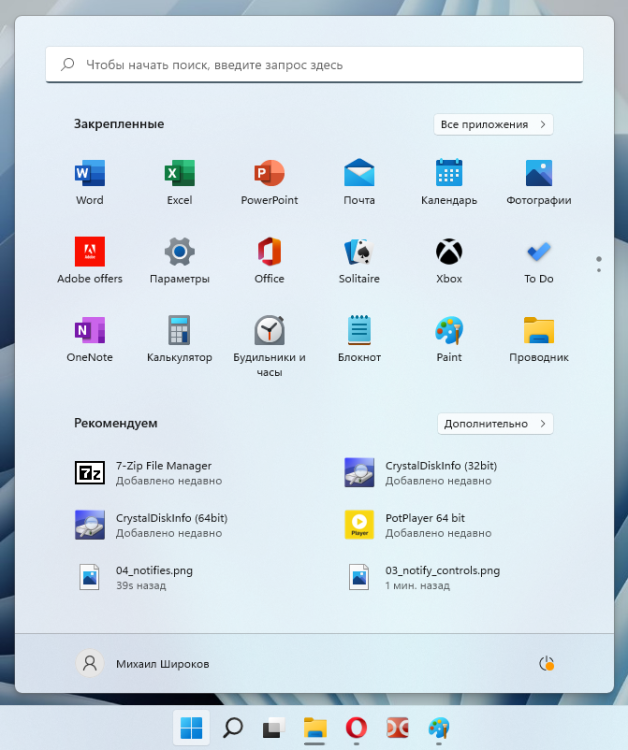Switch to Paint on taskbar
The image size is (628, 750).
point(439,728)
